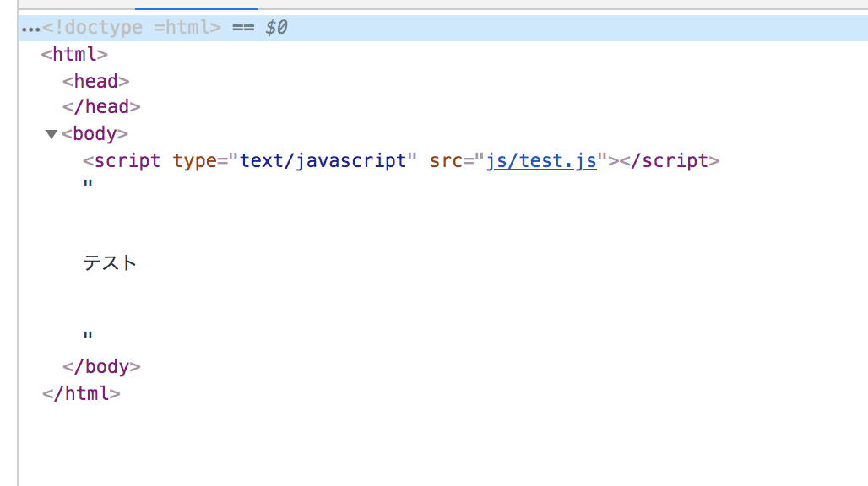This screenshot has width=868, height=486.
Task: Select the closing /html tag
Action: [x=81, y=394]
